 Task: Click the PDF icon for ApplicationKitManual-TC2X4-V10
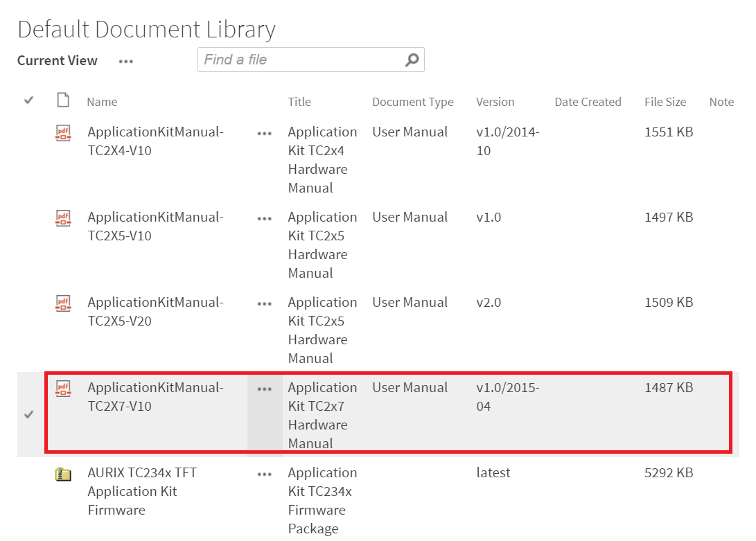pos(63,132)
